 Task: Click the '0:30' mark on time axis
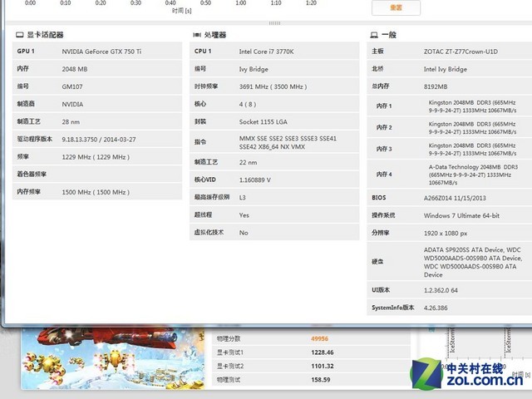click(135, 2)
